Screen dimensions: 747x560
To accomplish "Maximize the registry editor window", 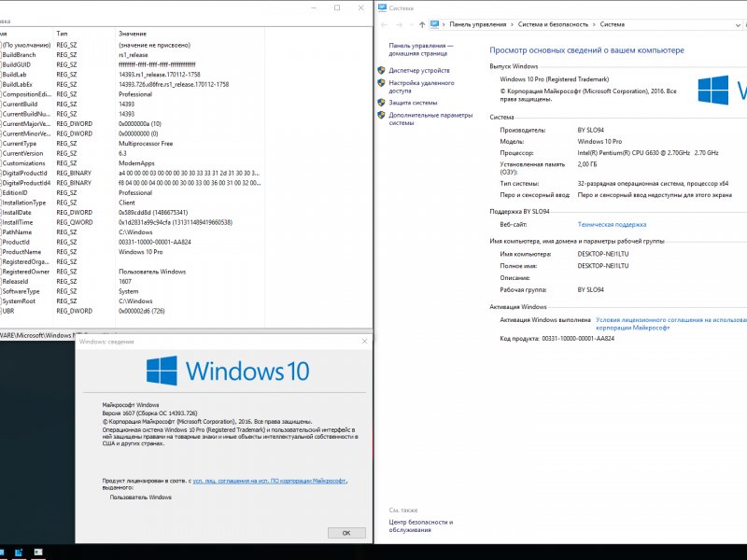I will [x=337, y=7].
